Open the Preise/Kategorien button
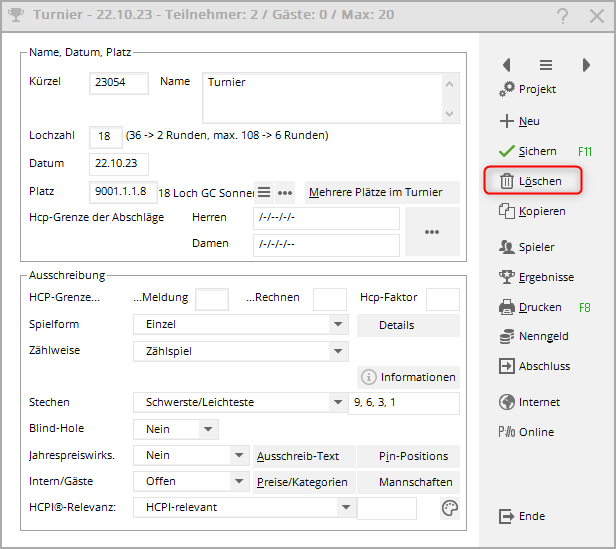This screenshot has height=549, width=616. click(x=302, y=482)
